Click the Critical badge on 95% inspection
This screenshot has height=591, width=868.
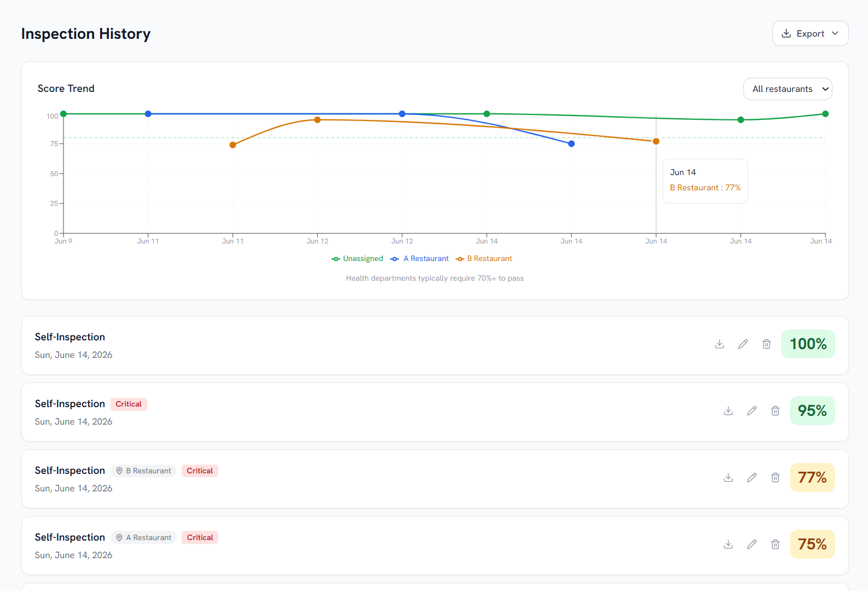click(129, 404)
